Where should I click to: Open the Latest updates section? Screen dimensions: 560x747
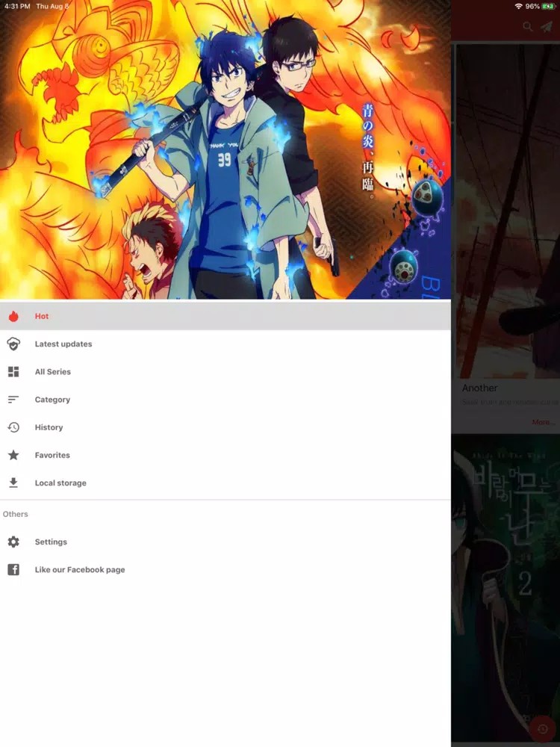coord(225,344)
